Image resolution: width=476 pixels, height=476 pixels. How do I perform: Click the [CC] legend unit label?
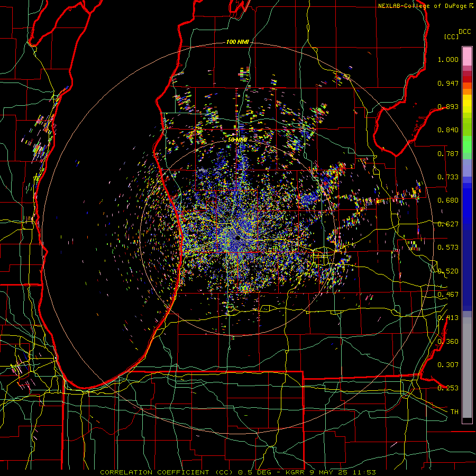coord(451,36)
